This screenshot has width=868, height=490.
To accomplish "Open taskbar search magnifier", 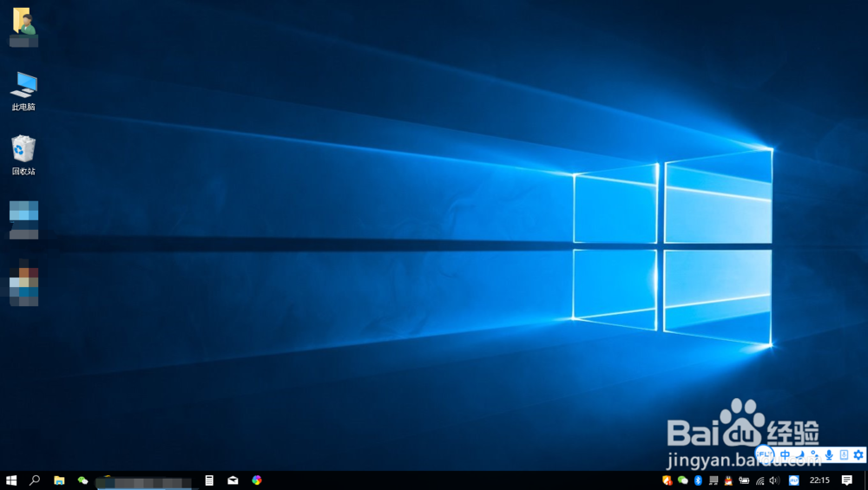I will point(35,480).
